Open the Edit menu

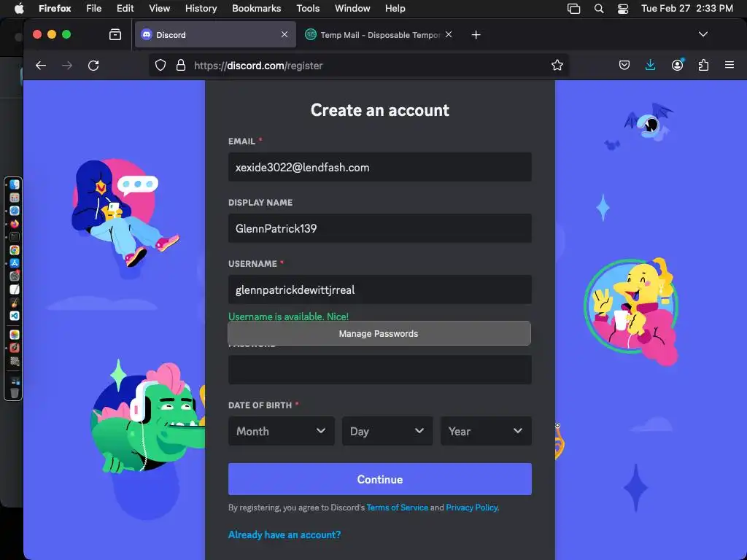(x=125, y=9)
